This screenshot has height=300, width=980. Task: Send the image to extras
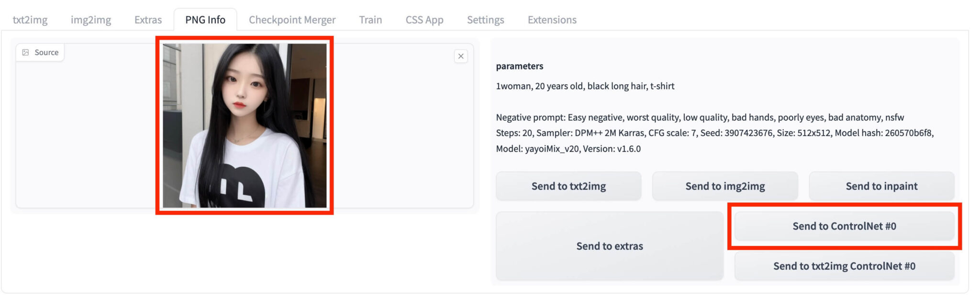click(x=610, y=245)
